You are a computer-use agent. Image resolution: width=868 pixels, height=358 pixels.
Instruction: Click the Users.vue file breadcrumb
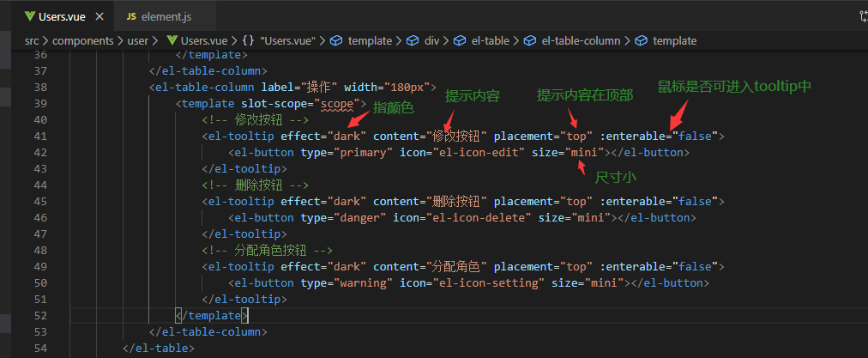(x=197, y=40)
